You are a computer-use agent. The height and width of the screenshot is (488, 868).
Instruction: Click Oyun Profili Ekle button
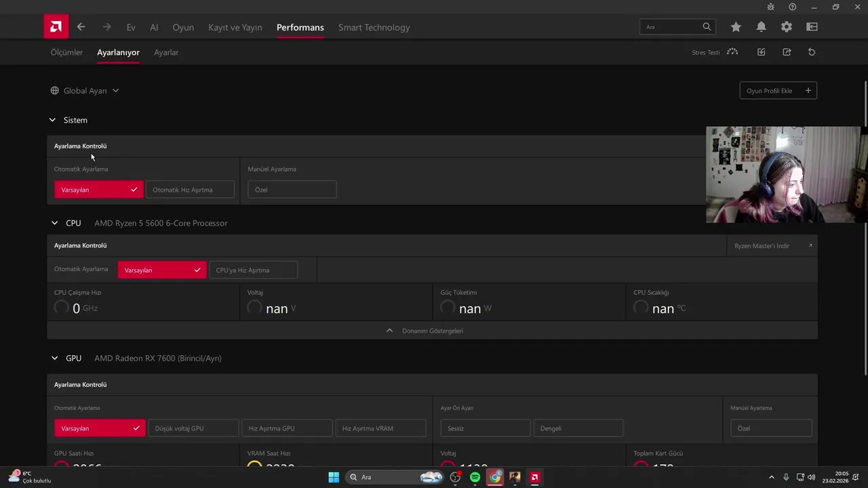click(x=778, y=91)
